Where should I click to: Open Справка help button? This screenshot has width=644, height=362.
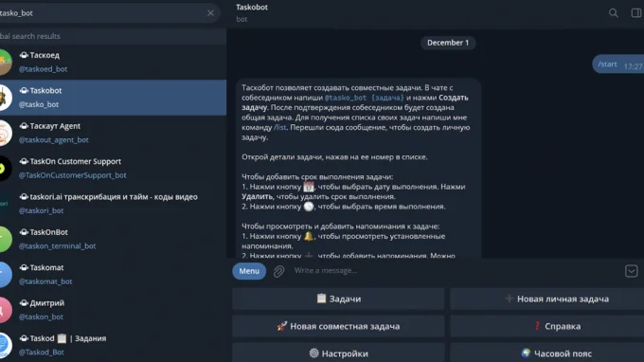point(547,326)
